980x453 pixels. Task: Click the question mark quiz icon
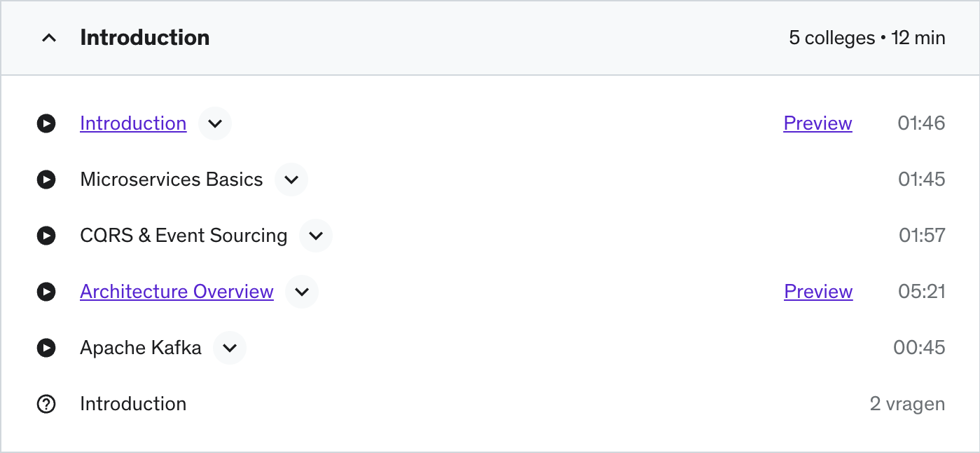46,404
